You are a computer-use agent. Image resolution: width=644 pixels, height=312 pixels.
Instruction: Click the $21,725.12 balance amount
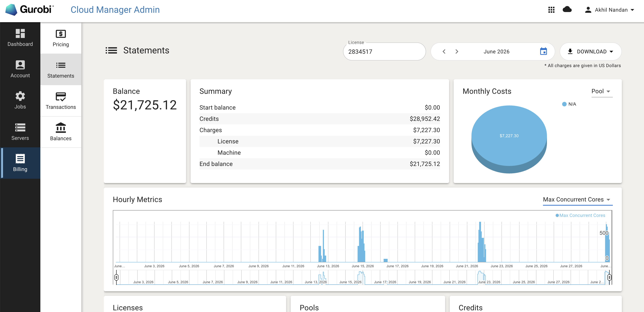[145, 105]
